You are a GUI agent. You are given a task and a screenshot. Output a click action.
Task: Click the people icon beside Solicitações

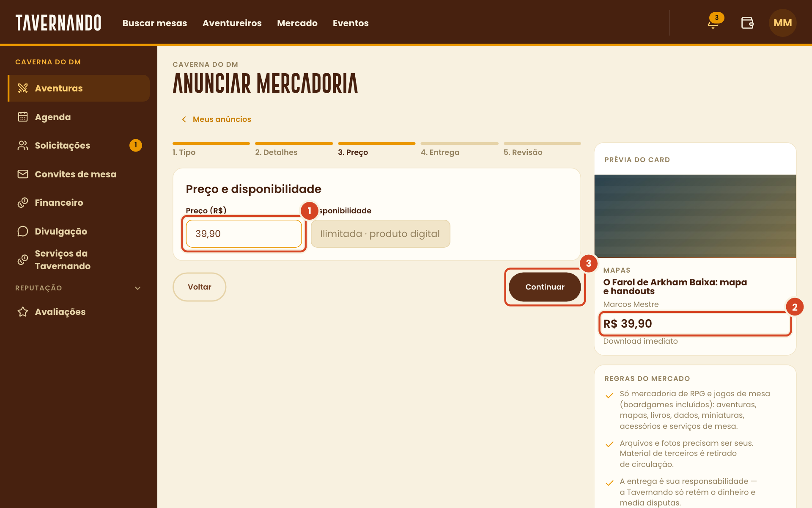(23, 145)
